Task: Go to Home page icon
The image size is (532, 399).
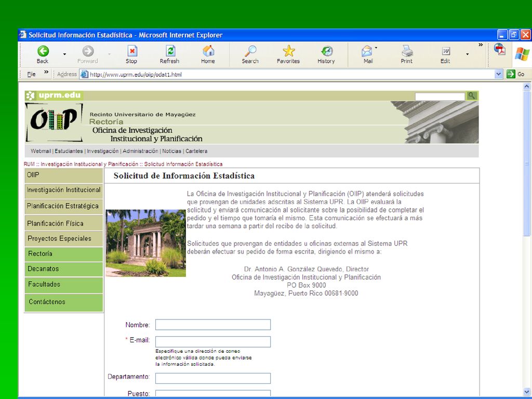Action: click(x=208, y=51)
